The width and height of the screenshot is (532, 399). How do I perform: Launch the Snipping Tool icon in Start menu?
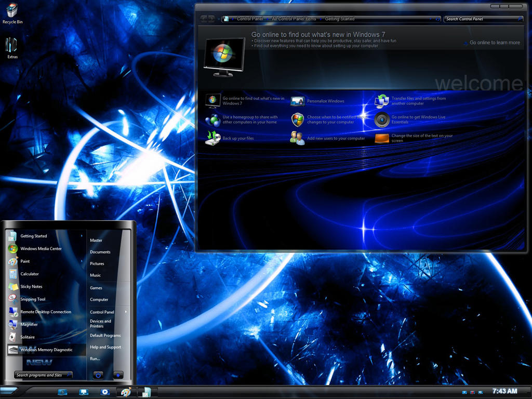pyautogui.click(x=12, y=299)
